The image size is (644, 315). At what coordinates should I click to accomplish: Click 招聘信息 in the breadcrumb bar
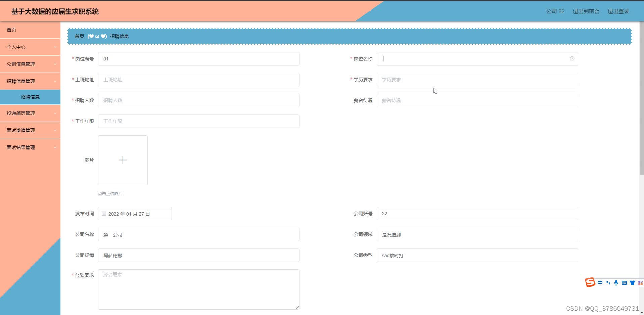pos(120,36)
